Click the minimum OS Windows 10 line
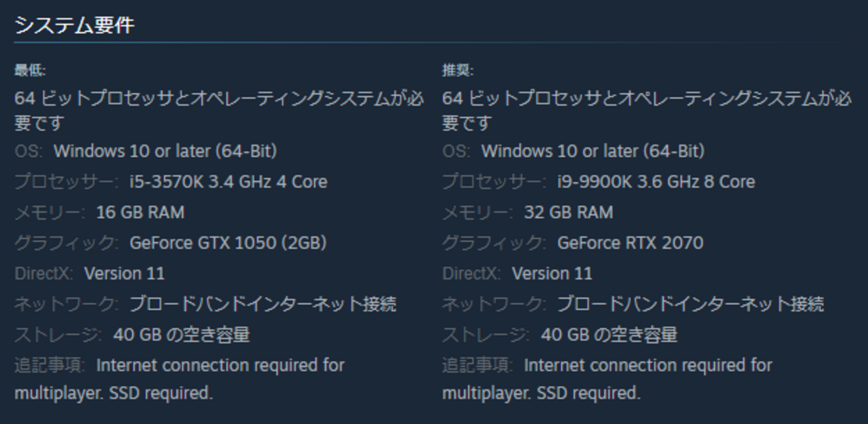Screen dimensions: 868x424 pos(165,151)
